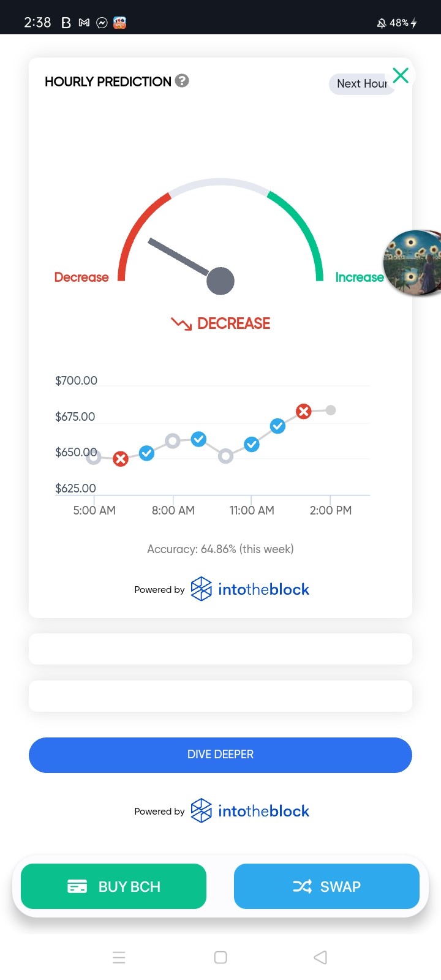The height and width of the screenshot is (980, 441).
Task: Tap the gauge needle hub
Action: coord(221,281)
